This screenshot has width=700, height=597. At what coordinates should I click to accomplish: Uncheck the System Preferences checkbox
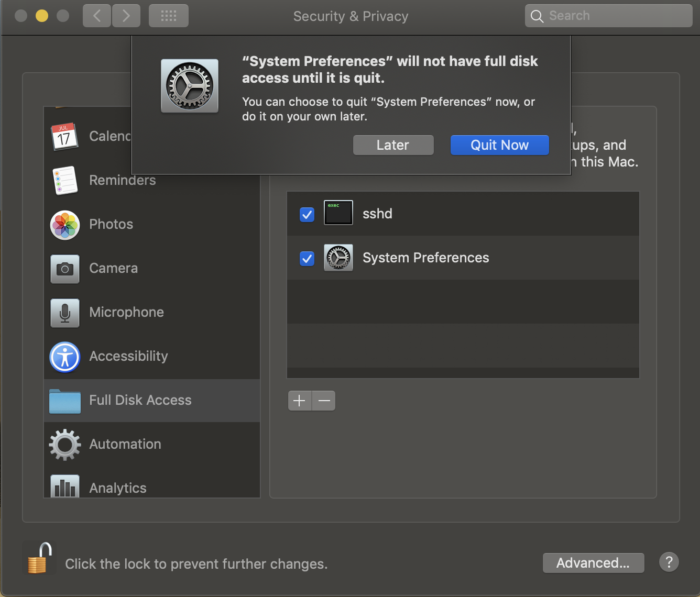point(307,258)
